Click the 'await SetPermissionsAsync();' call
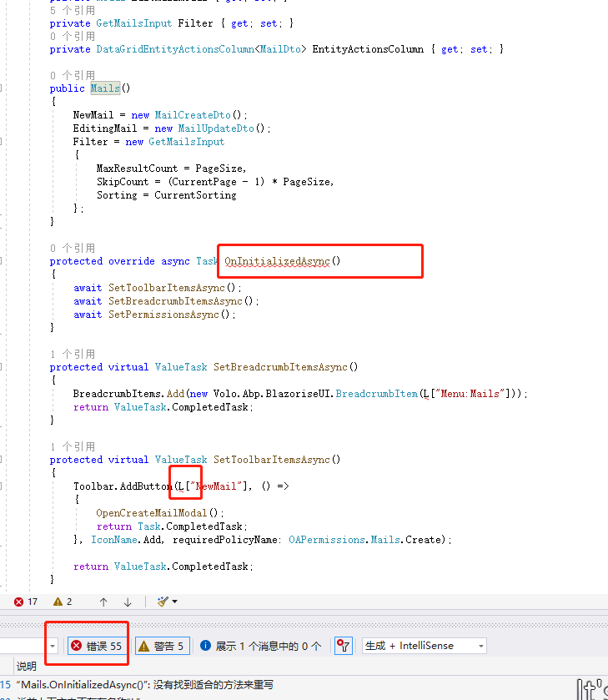 (154, 315)
